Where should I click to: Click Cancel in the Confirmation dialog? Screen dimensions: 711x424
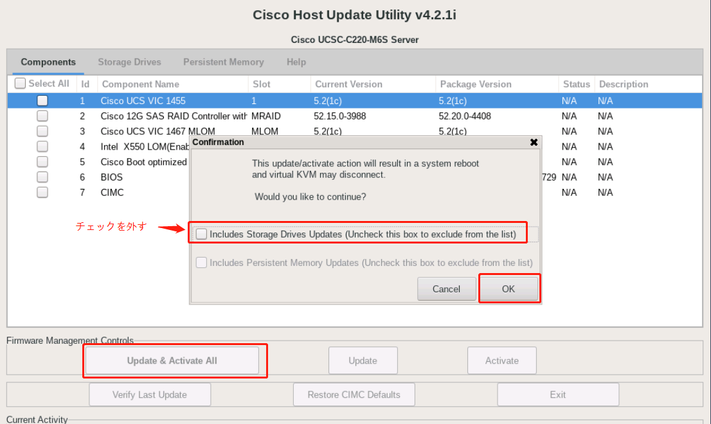point(446,289)
